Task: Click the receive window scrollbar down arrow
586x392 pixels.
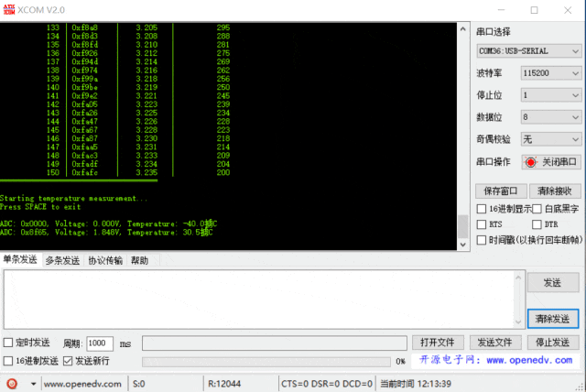Action: click(x=463, y=245)
